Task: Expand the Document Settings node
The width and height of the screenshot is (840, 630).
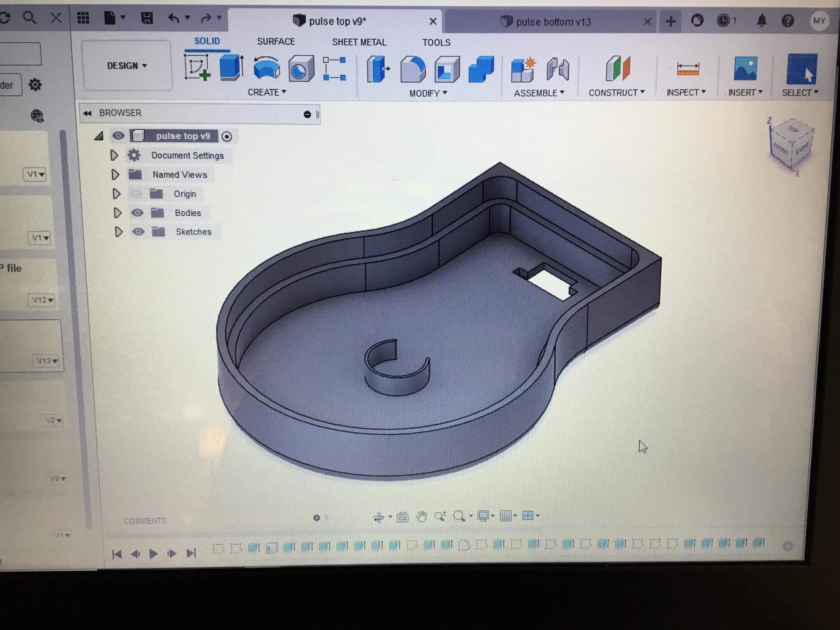Action: click(x=114, y=155)
